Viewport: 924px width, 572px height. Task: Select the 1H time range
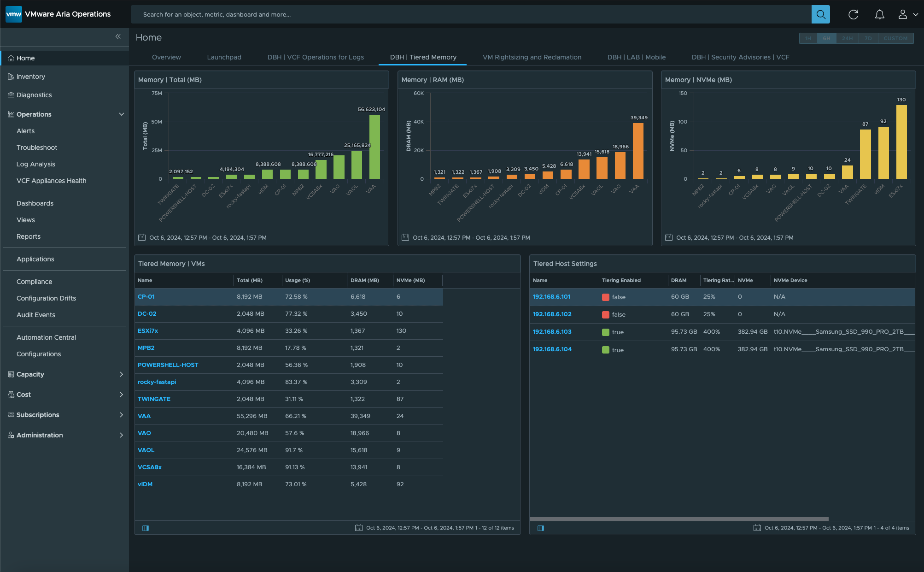(x=808, y=38)
